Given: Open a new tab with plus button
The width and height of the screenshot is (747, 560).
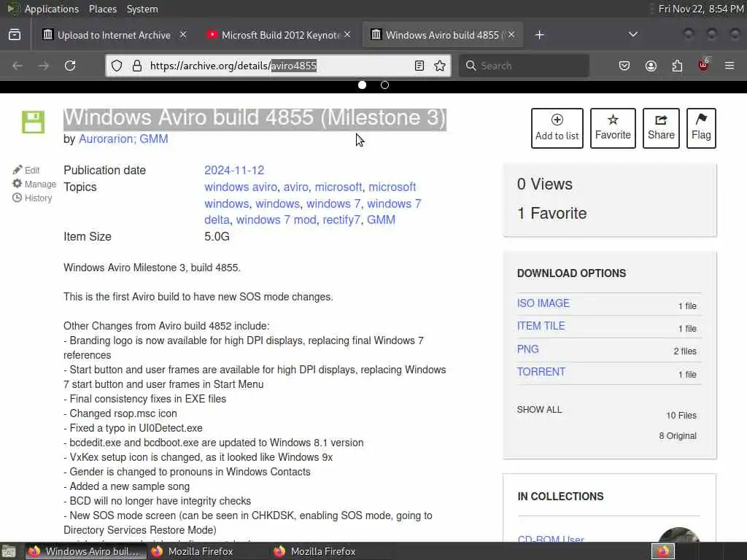Looking at the screenshot, I should [539, 35].
